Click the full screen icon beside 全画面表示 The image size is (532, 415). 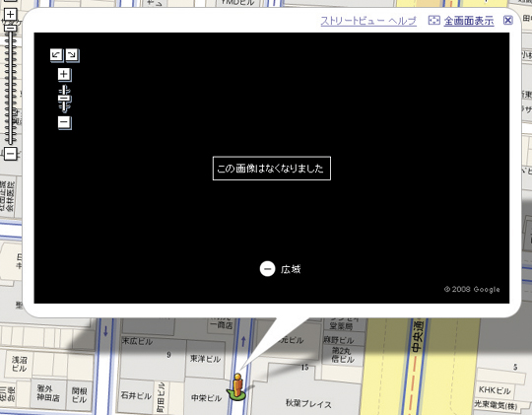[x=433, y=21]
